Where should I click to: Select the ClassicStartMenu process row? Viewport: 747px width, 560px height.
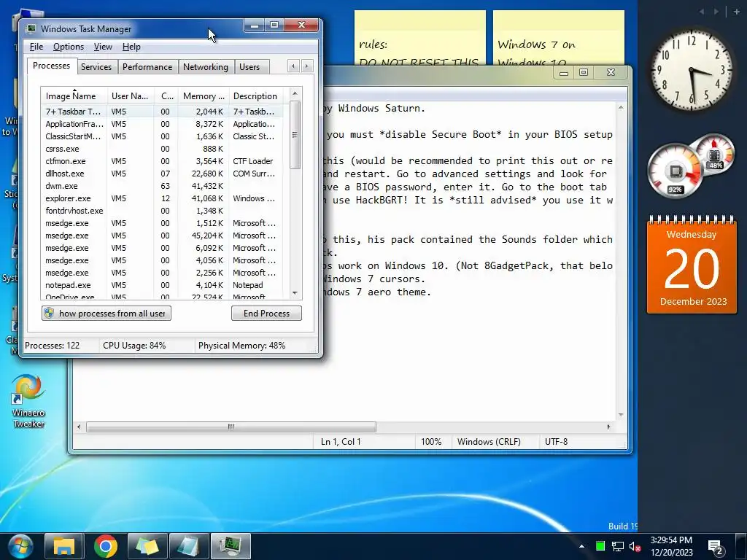162,136
